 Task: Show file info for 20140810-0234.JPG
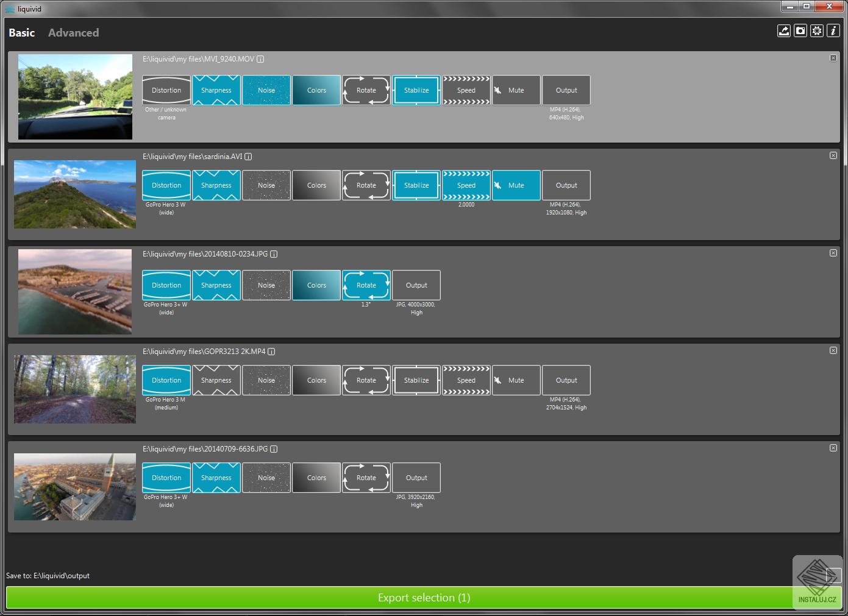click(x=274, y=254)
